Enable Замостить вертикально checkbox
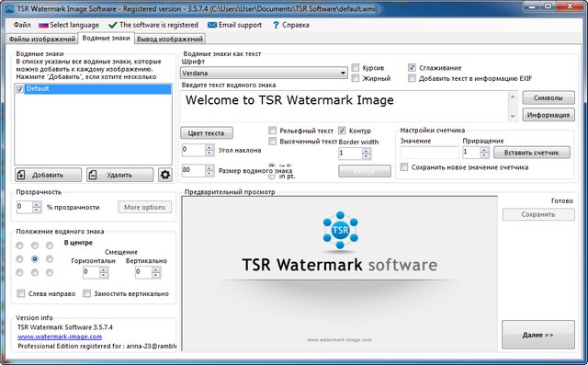The width and height of the screenshot is (588, 365). click(86, 293)
